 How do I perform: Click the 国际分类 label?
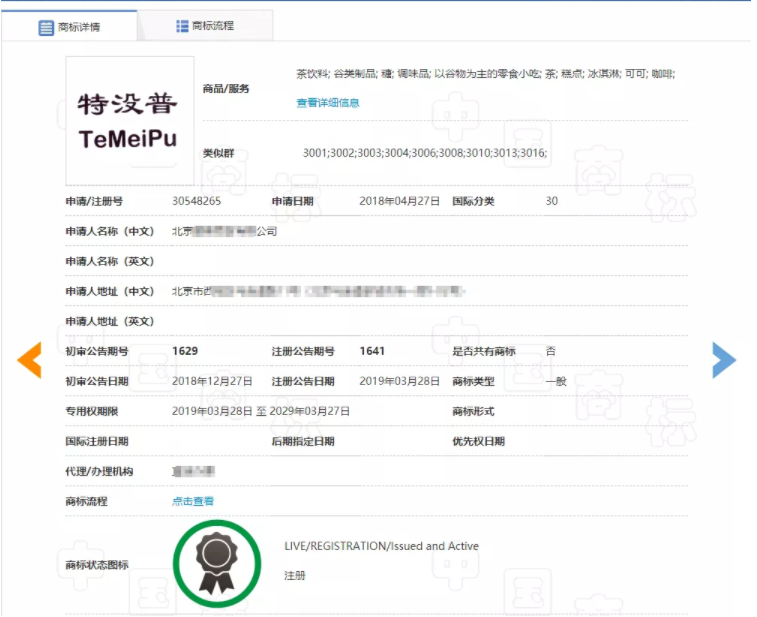(x=473, y=201)
